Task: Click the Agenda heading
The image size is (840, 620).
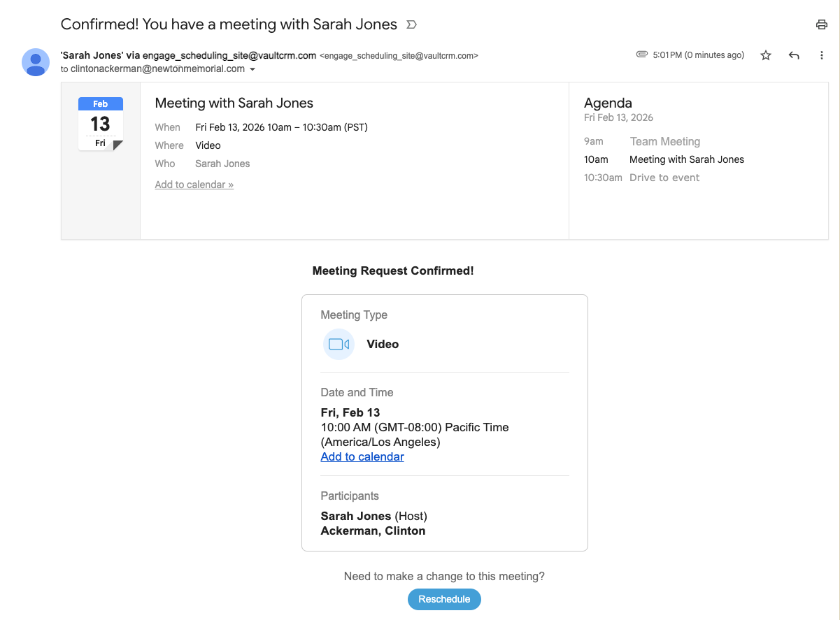Action: point(608,103)
